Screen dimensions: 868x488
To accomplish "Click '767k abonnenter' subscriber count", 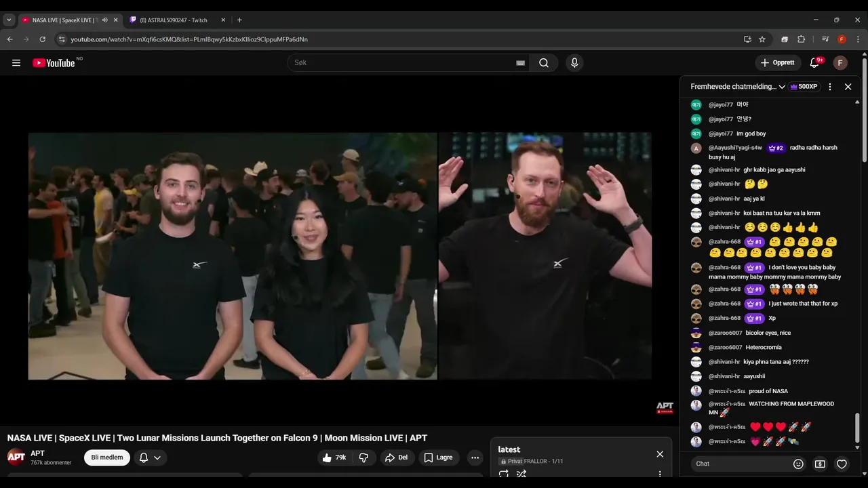I will click(51, 463).
